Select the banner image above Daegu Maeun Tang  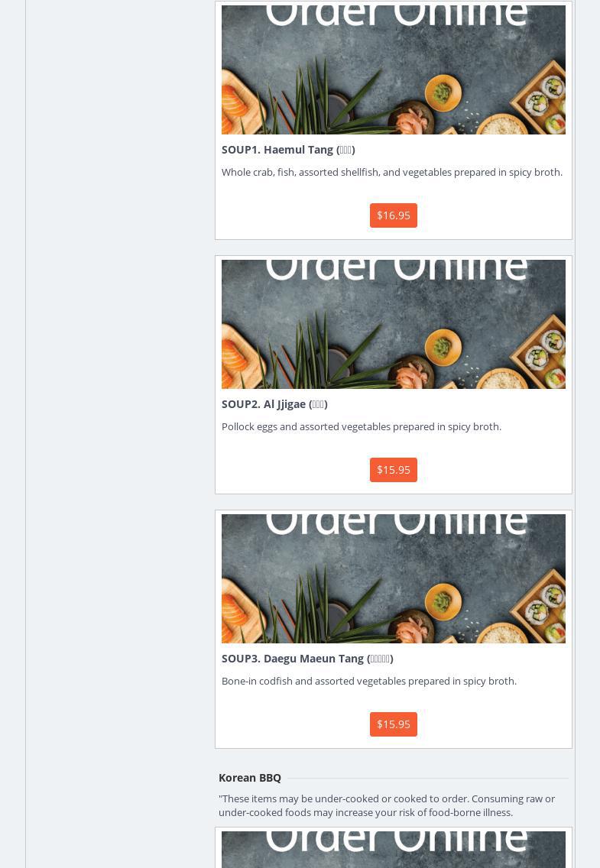394,578
